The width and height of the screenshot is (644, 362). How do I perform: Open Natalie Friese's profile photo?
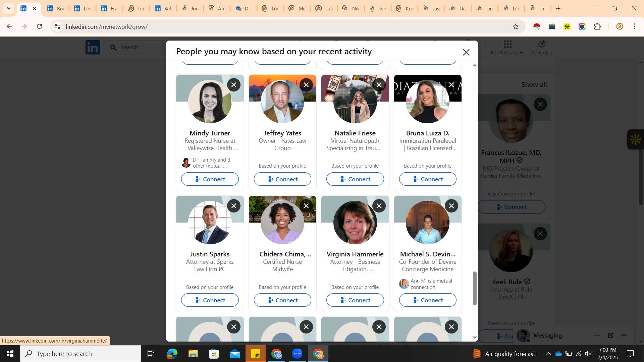click(355, 102)
